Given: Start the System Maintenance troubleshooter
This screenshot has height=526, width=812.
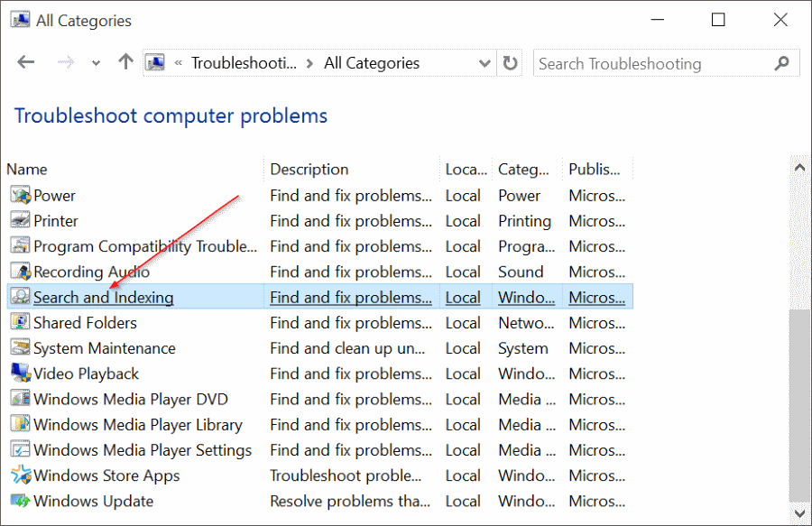Looking at the screenshot, I should [x=105, y=348].
